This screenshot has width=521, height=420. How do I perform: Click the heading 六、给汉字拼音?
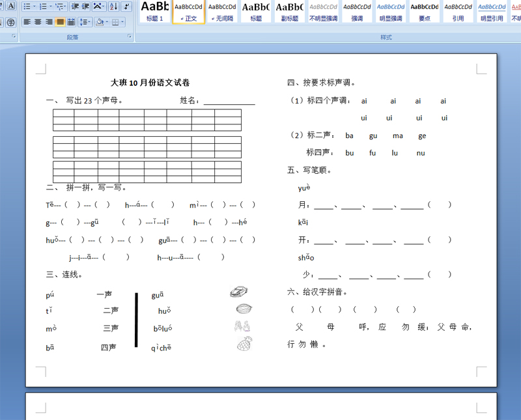point(317,292)
